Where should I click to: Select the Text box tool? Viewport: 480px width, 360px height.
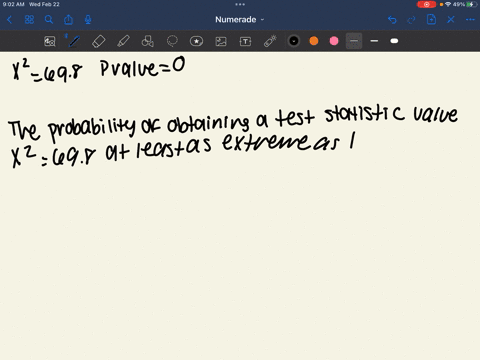[245, 41]
